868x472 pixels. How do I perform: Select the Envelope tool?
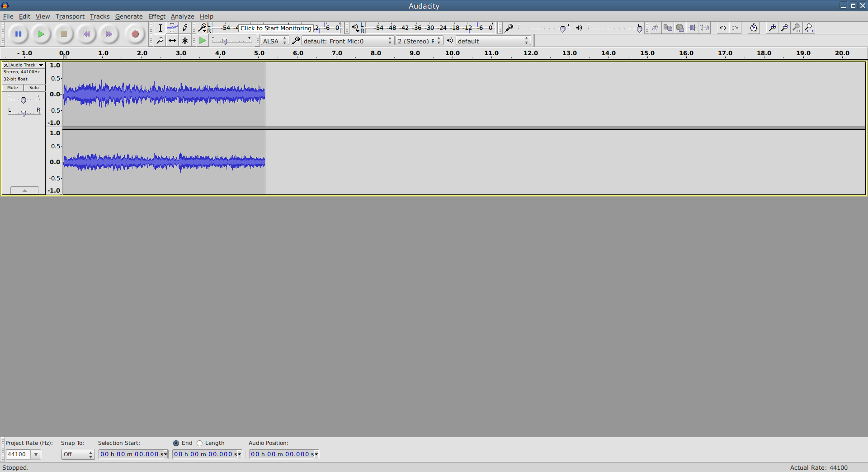click(x=172, y=28)
